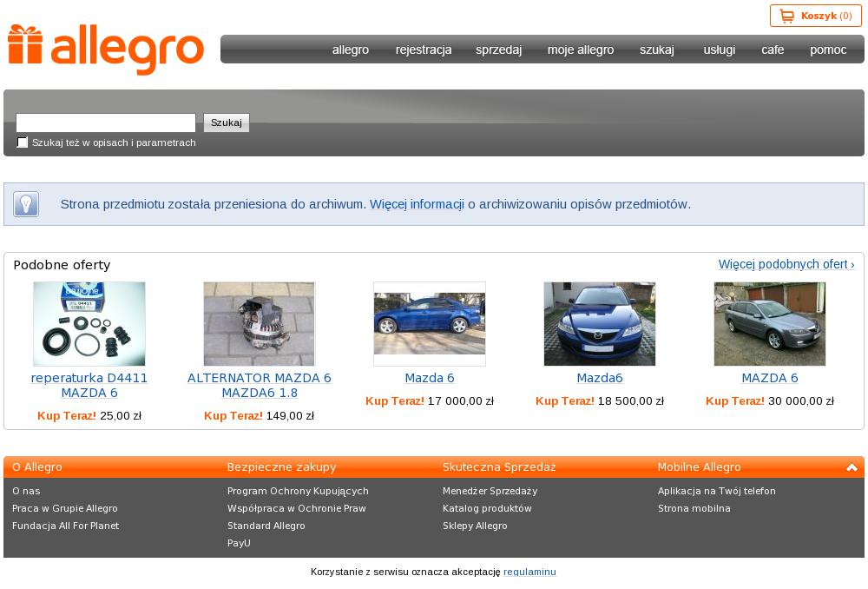Click the Podobne oferty section title
Screen dimensions: 868x589
coord(62,265)
